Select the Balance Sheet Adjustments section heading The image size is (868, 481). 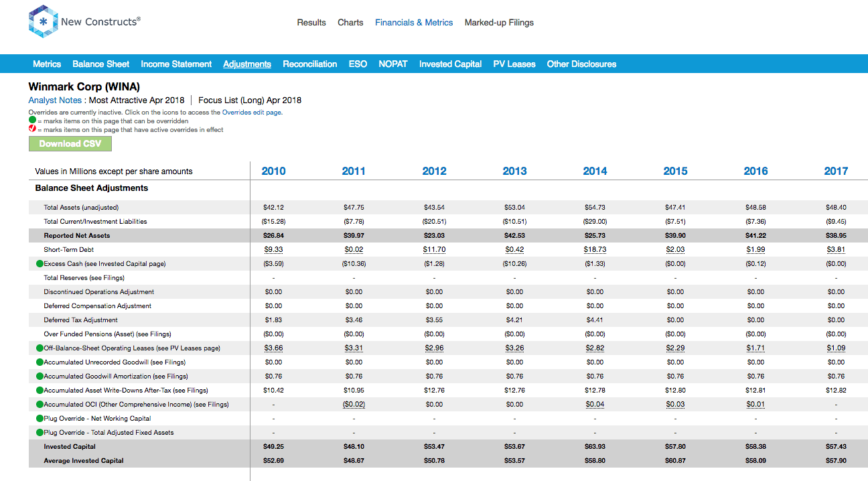92,188
